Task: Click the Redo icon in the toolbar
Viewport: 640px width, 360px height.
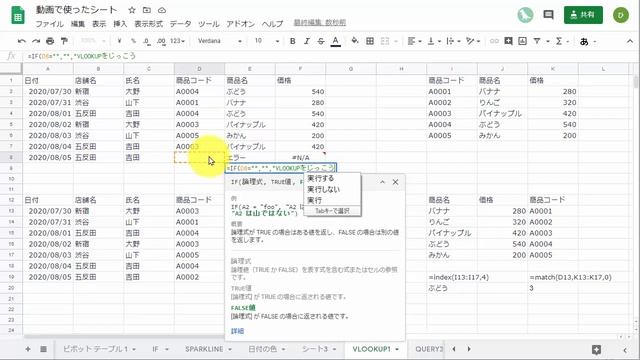Action: [x=36, y=41]
